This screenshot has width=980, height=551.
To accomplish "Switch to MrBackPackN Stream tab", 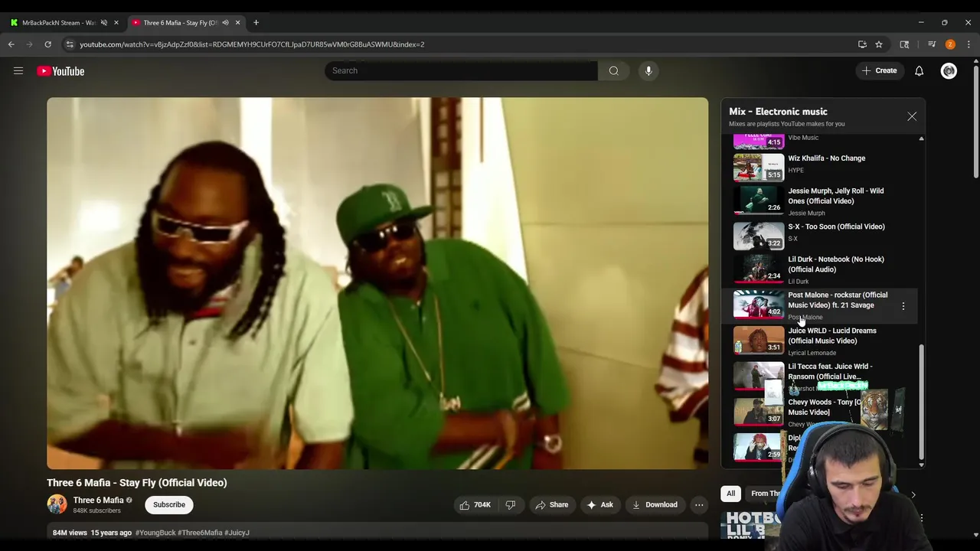I will (x=58, y=23).
